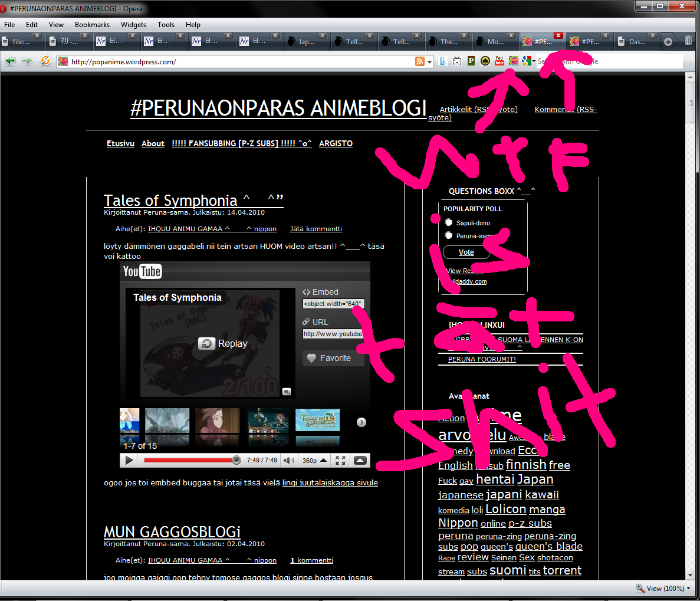
Task: Add a new tab with plus button
Action: tap(668, 41)
